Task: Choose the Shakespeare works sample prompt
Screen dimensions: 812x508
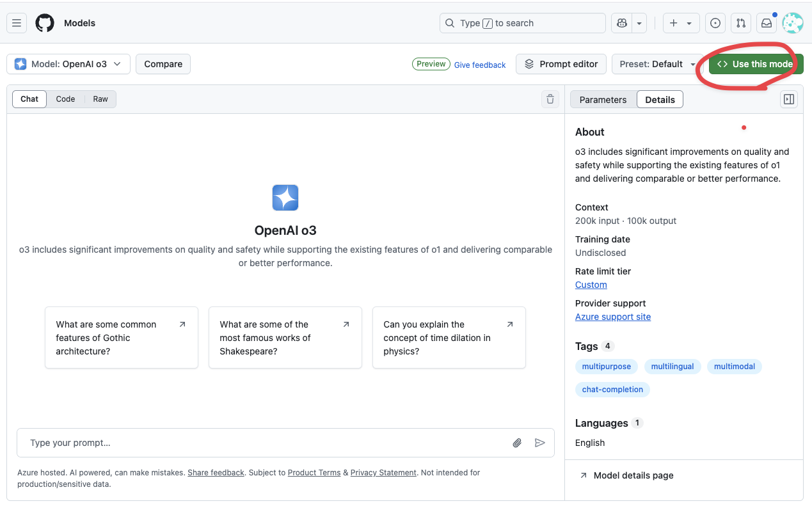Action: pos(285,338)
